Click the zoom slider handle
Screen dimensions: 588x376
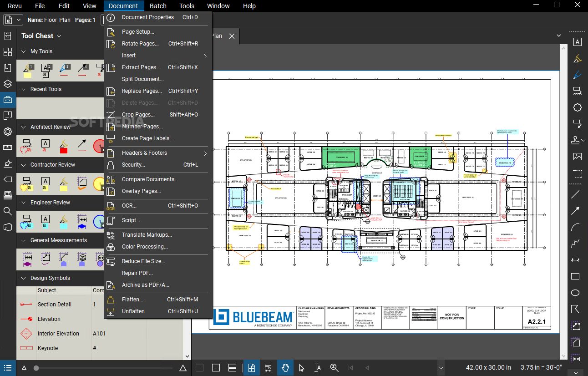(x=36, y=368)
